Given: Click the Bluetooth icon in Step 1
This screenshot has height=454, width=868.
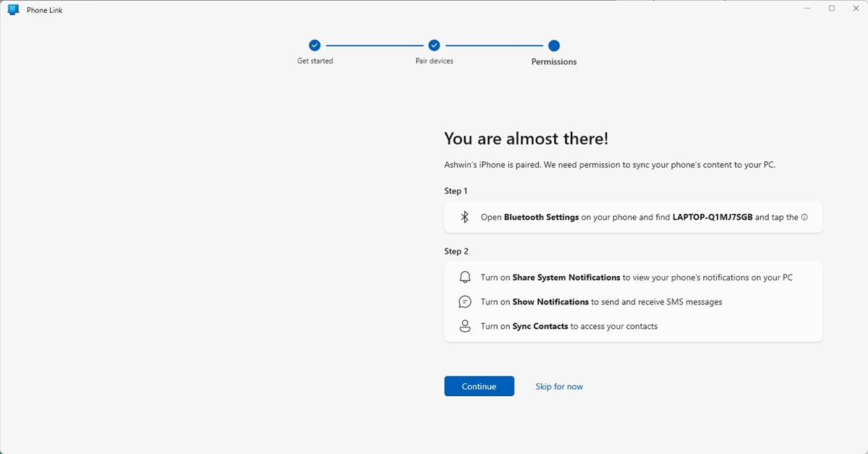Looking at the screenshot, I should (x=465, y=217).
